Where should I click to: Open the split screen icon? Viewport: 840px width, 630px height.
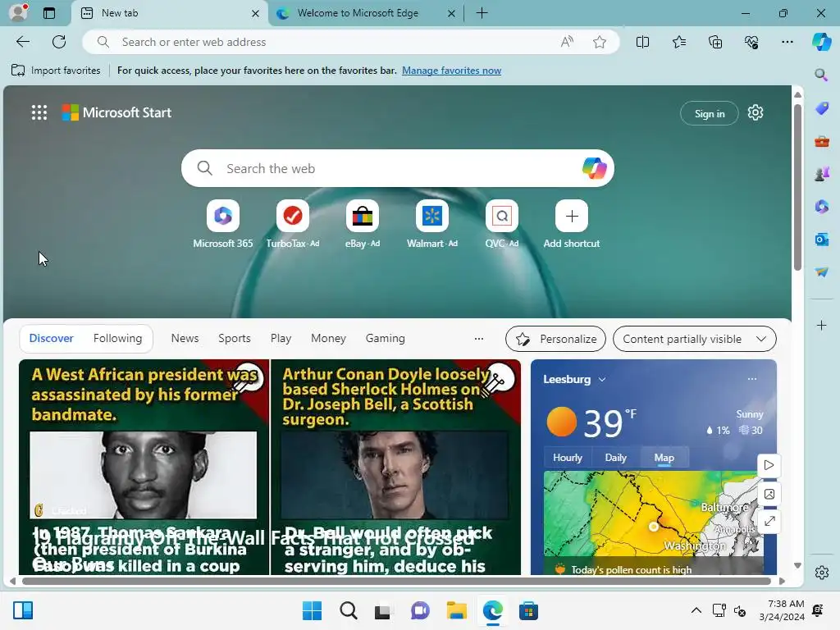(x=642, y=42)
